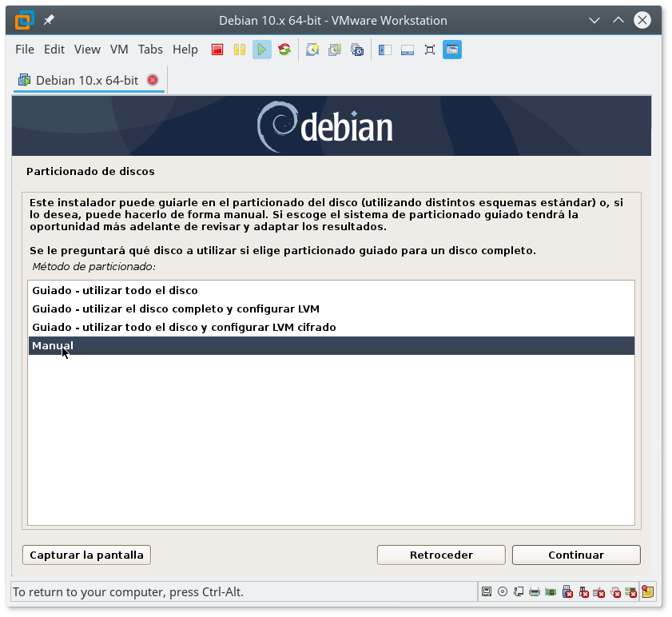Screen dimensions: 672x617
Task: Click Capturar la pantalla button
Action: tap(86, 555)
